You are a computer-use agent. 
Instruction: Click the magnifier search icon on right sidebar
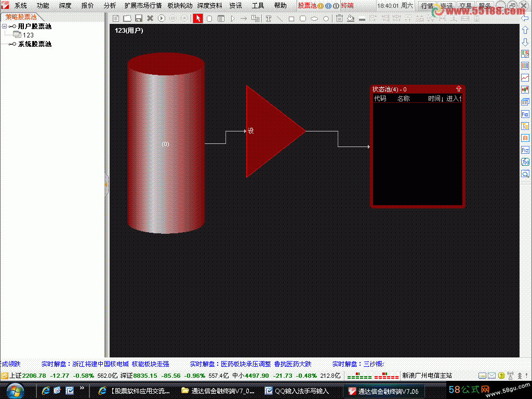(x=525, y=174)
